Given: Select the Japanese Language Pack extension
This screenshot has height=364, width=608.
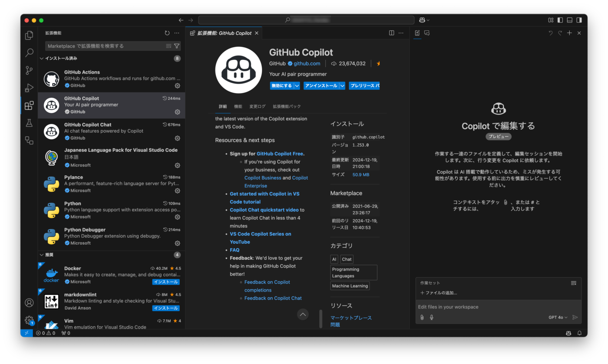Looking at the screenshot, I should 112,157.
